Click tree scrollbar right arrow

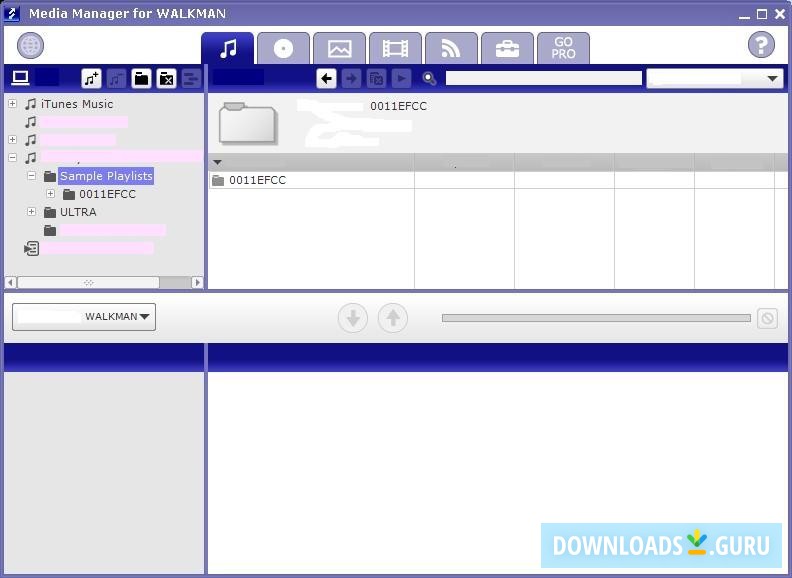pyautogui.click(x=197, y=282)
